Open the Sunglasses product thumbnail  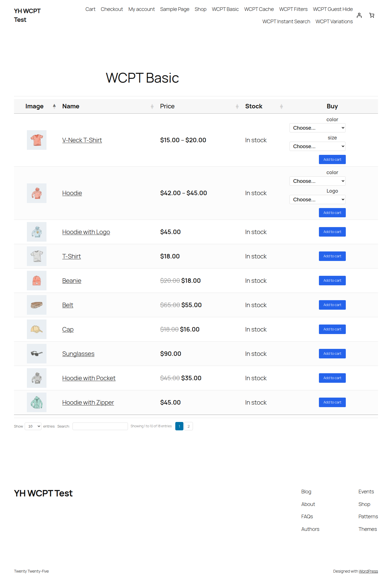37,354
